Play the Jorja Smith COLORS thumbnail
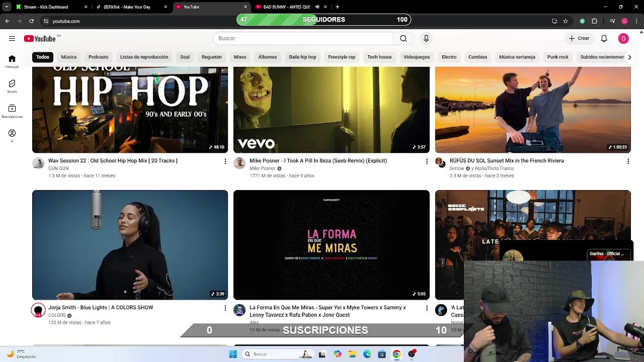Image resolution: width=644 pixels, height=362 pixels. [x=130, y=245]
